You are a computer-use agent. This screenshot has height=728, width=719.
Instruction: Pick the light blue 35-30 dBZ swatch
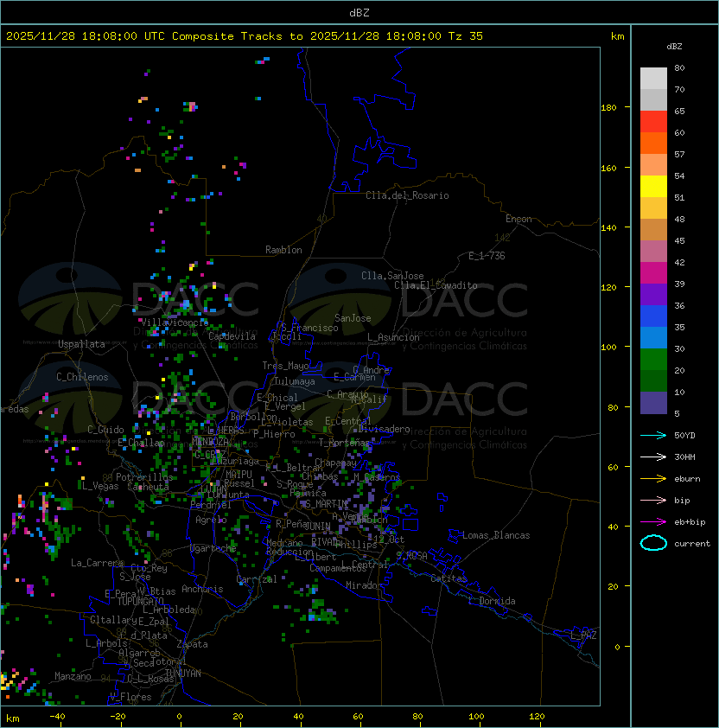tap(653, 337)
